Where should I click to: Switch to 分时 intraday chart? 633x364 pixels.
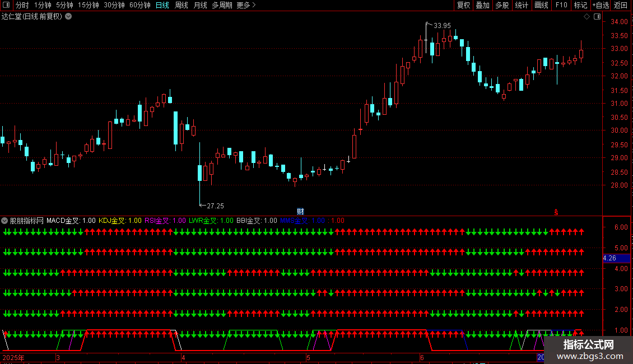[22, 5]
